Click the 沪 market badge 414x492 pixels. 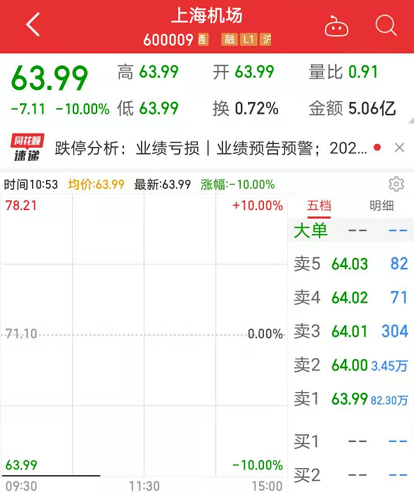pyautogui.click(x=266, y=40)
